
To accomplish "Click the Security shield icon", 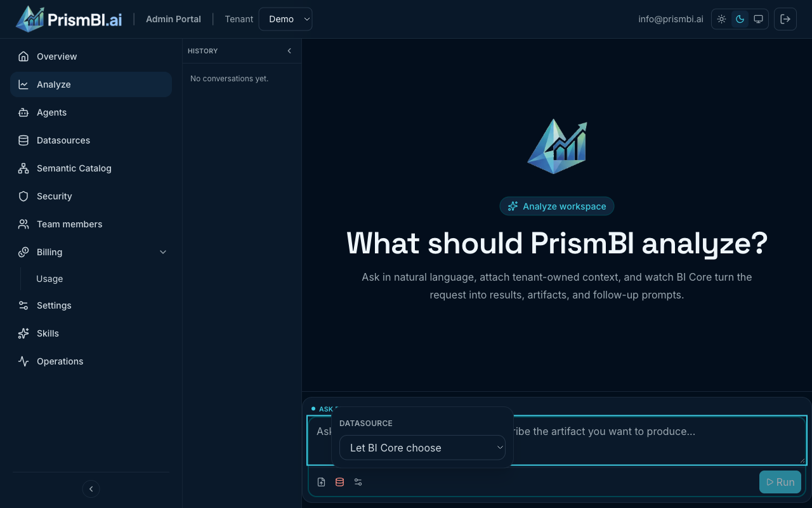I will 23,196.
